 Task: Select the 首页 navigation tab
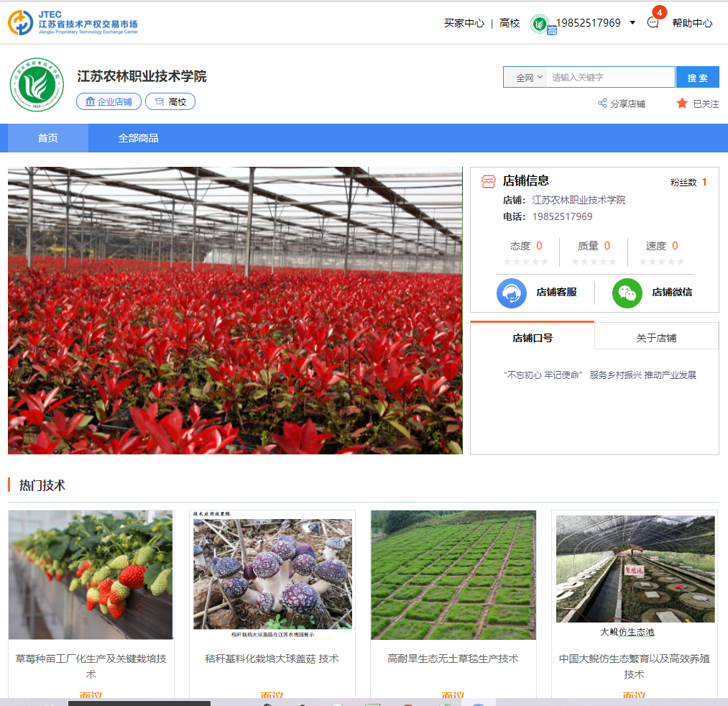tap(48, 138)
